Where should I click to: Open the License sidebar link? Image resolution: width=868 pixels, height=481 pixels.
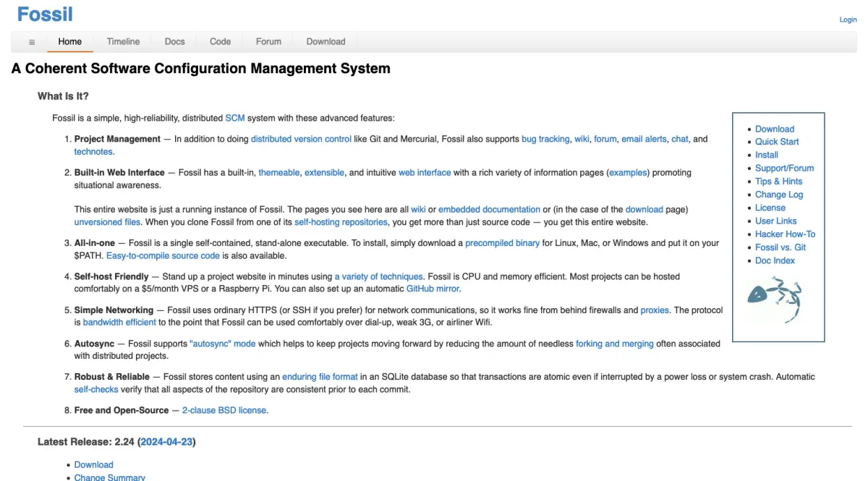click(x=770, y=208)
